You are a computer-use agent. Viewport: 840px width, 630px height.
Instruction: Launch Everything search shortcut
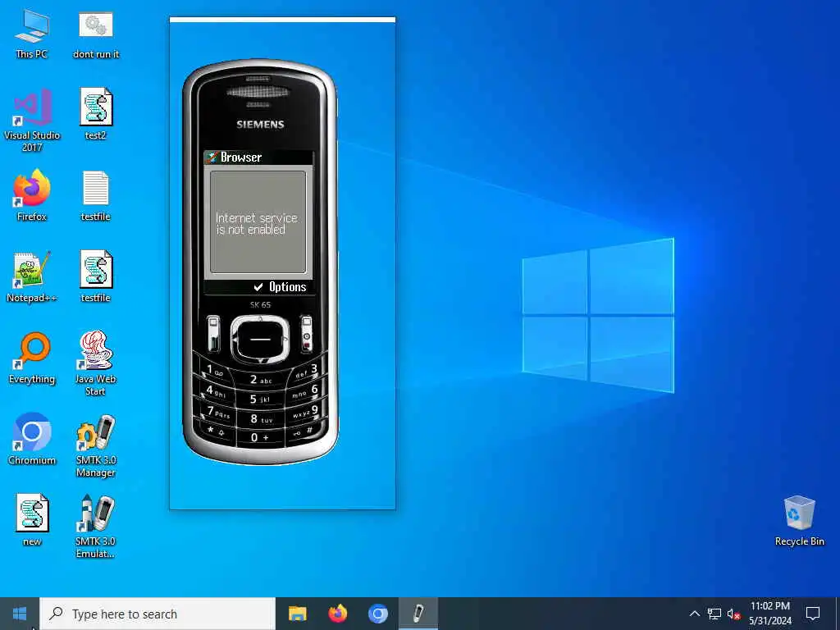(32, 358)
